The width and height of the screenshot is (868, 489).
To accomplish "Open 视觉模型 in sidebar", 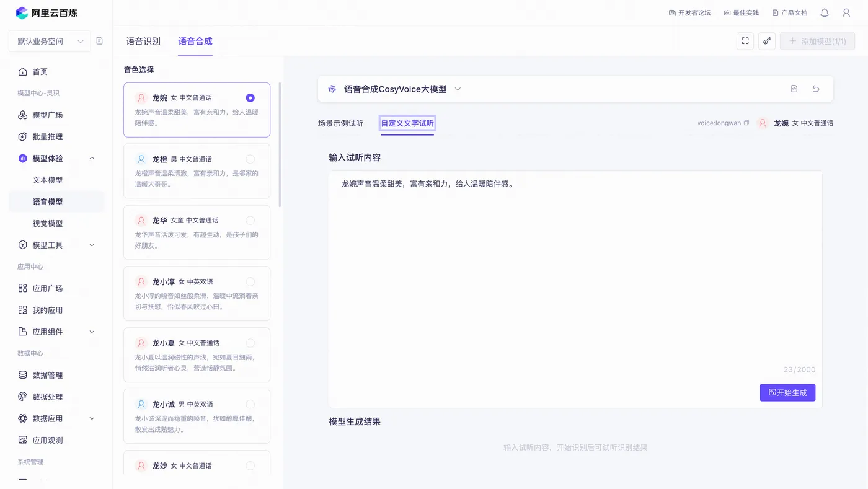I will pyautogui.click(x=48, y=224).
